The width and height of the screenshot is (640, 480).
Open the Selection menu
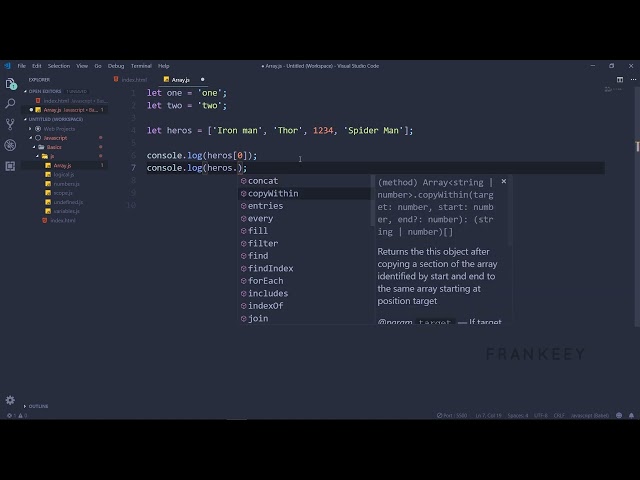(x=59, y=66)
